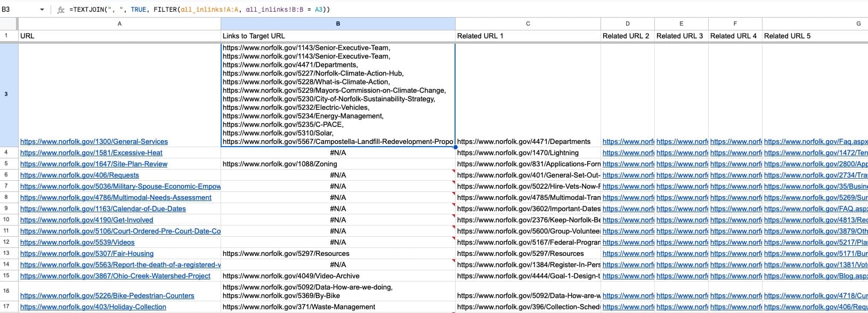Open the 4786/Multimodal-Needs-Assessment link
Screen dimensions: 868x313
[x=116, y=198]
